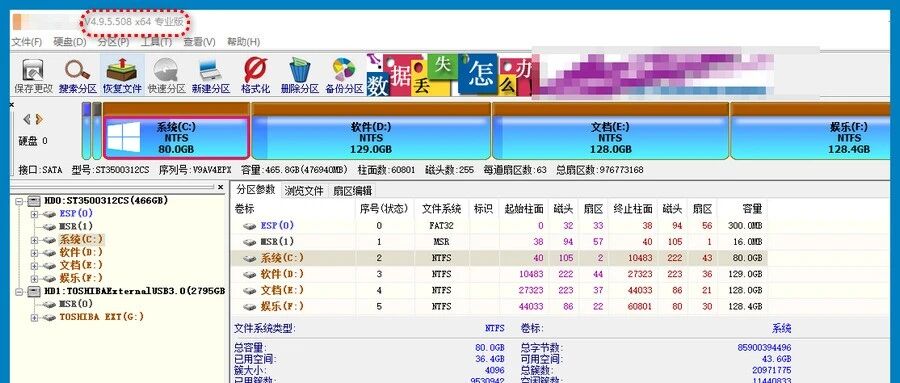Screen dimensions: 900x383
Task: Open the 工具(T) menu
Action: click(x=156, y=42)
